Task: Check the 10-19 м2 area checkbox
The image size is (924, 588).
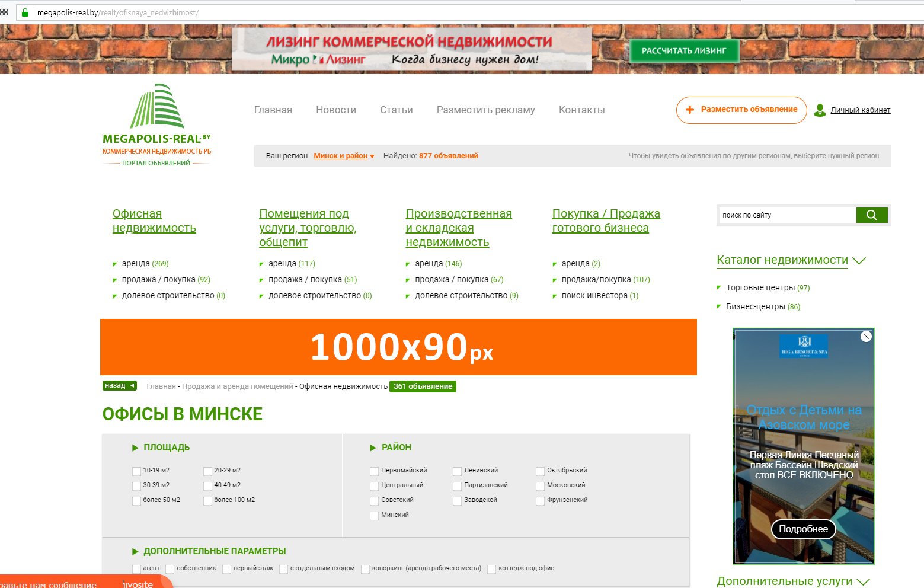Action: pos(136,471)
